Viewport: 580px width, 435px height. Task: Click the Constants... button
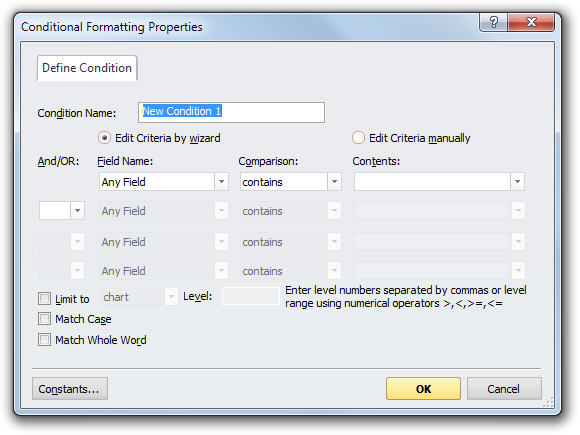click(70, 389)
